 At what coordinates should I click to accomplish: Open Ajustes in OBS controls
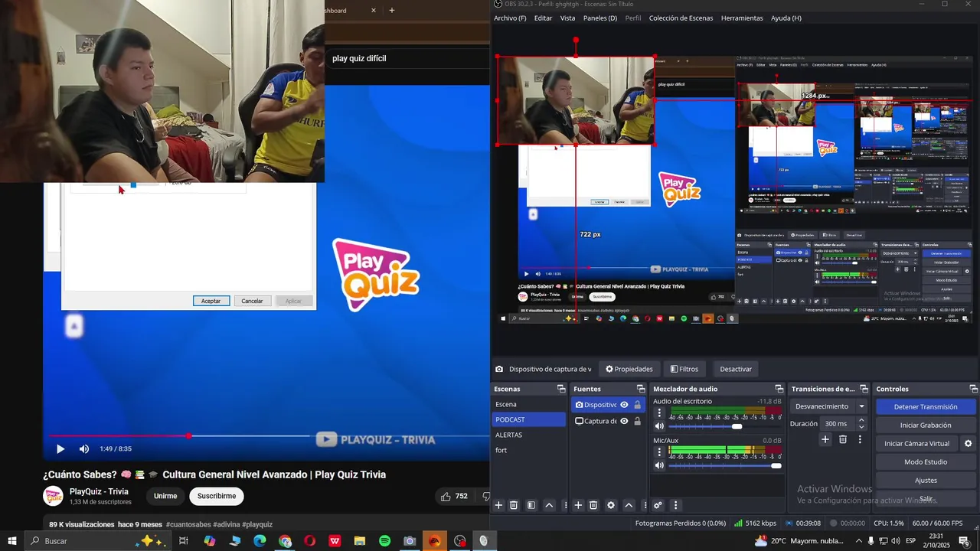point(926,480)
